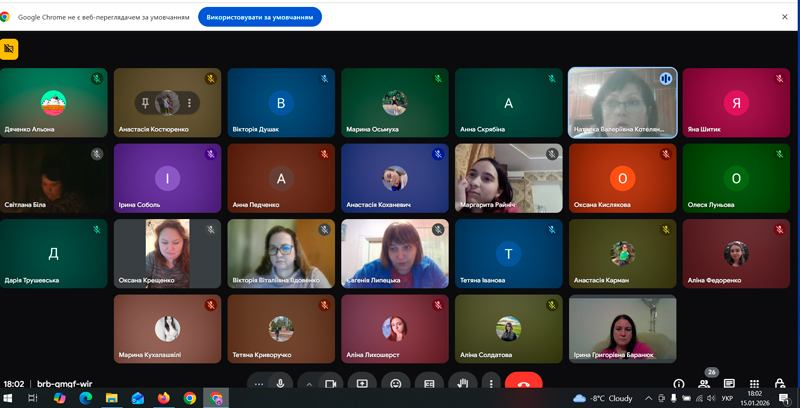The image size is (800, 408).
Task: Select Ірина Григорівна Баранюк's video tile
Action: (622, 329)
